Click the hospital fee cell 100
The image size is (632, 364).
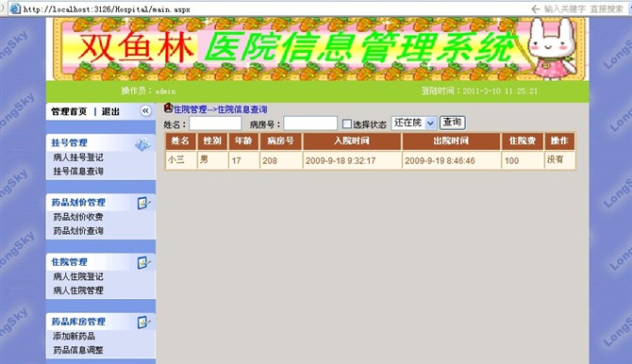point(523,160)
